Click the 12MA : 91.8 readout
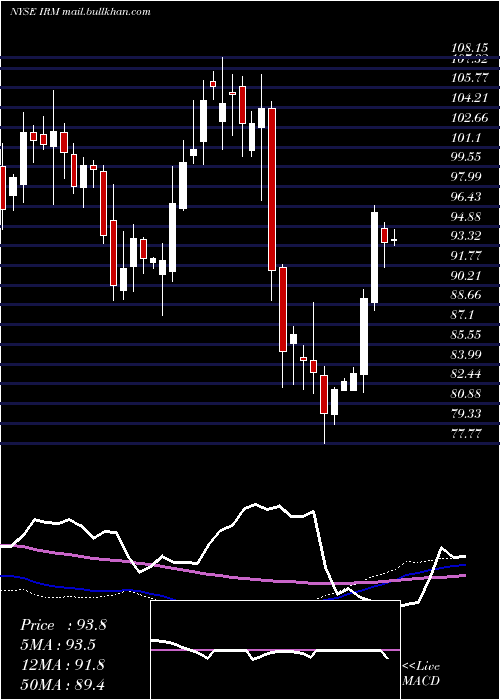This screenshot has width=500, height=700. coord(62,664)
